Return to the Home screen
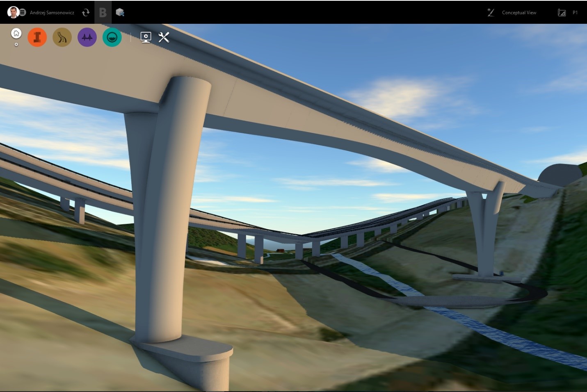 tap(16, 33)
